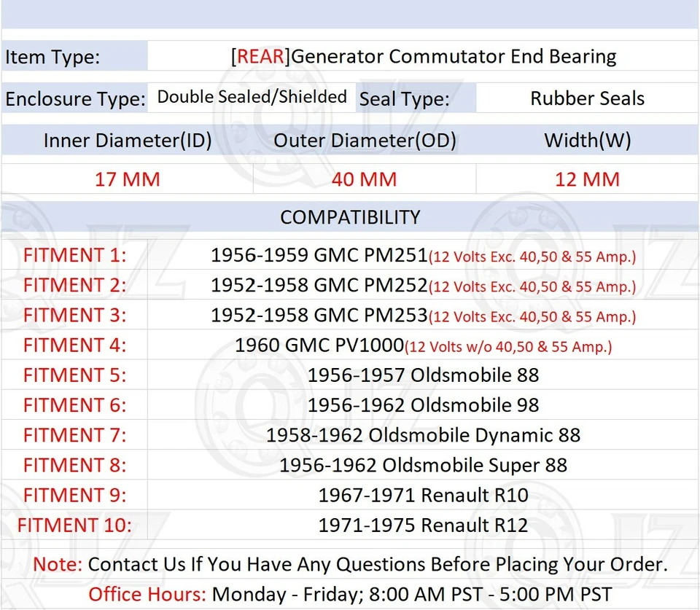Select '1960 GMC PV1000' entry
The height and width of the screenshot is (610, 700).
pyautogui.click(x=319, y=345)
